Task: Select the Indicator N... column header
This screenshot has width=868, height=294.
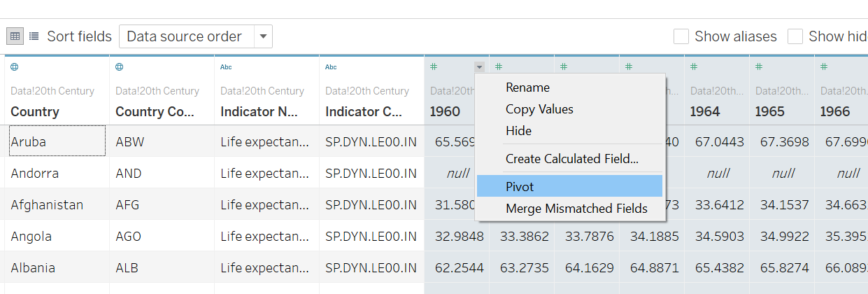Action: [x=259, y=111]
